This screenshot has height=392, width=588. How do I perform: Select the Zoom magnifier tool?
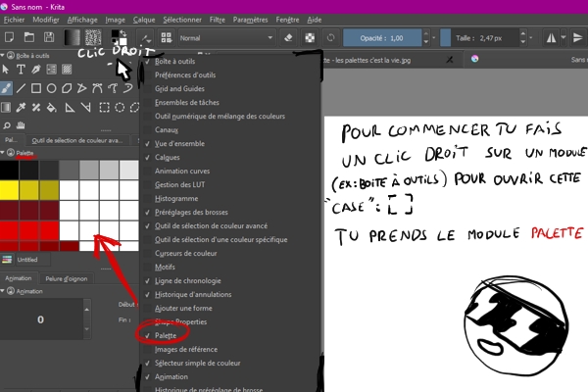coord(7,125)
